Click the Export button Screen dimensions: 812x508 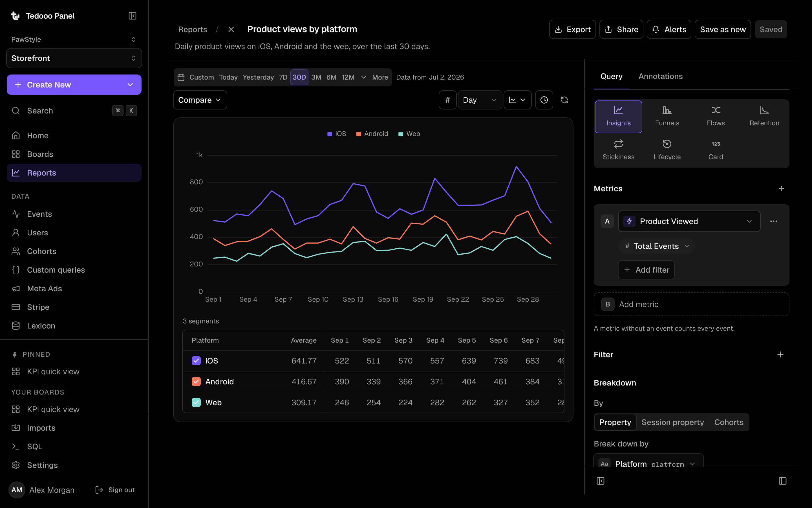click(x=572, y=29)
